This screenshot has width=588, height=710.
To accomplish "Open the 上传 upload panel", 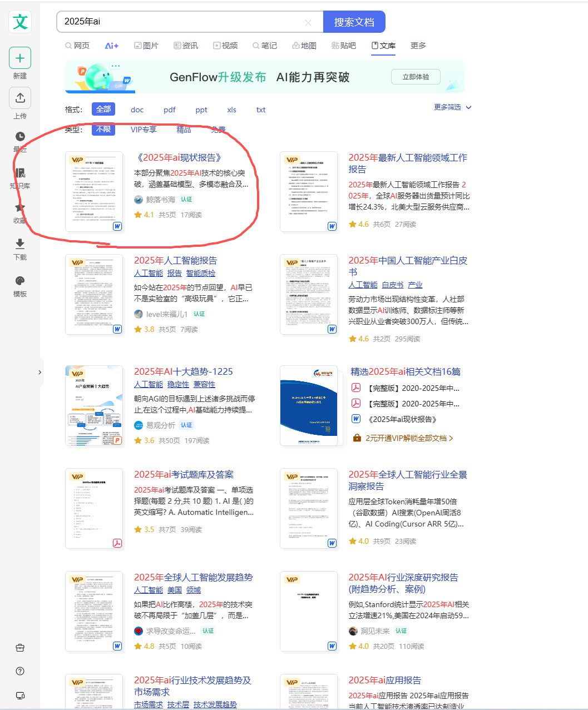I will pyautogui.click(x=20, y=98).
